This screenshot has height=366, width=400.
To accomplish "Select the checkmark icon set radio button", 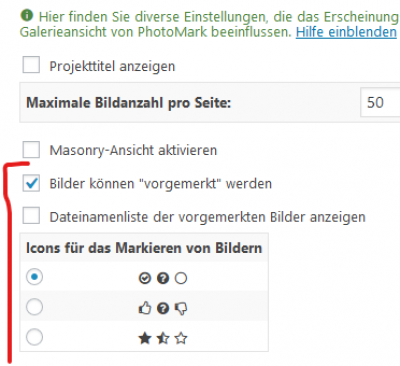I will (34, 277).
